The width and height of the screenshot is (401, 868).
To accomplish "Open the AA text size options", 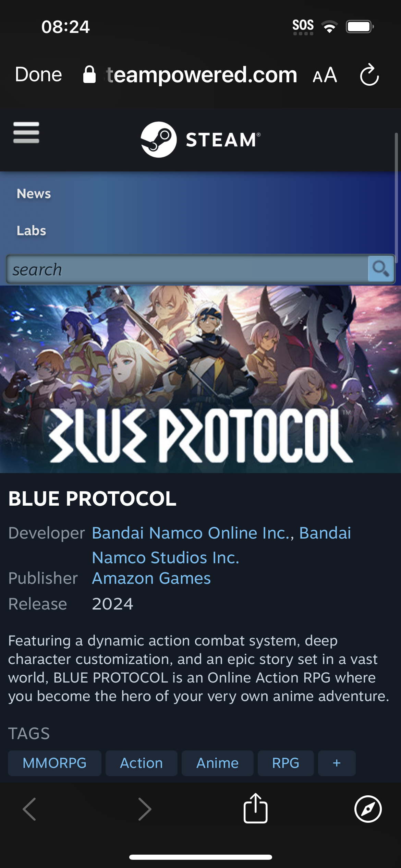I will [325, 75].
